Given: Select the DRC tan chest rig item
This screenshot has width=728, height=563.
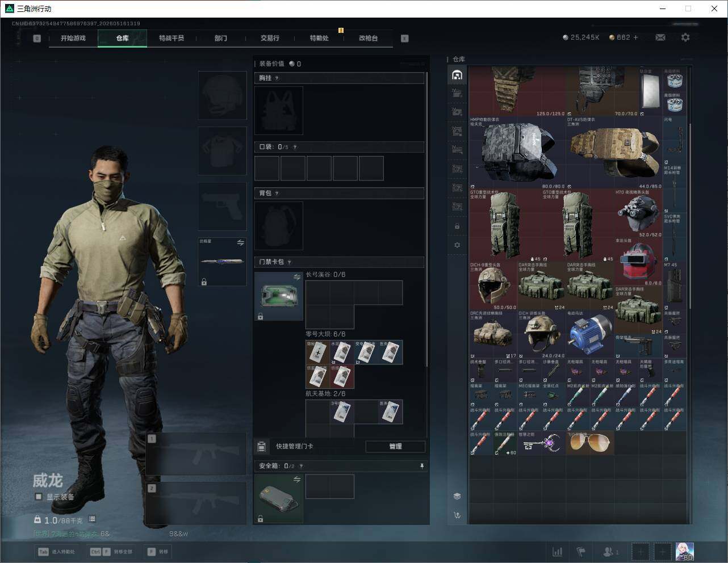Looking at the screenshot, I should point(493,333).
